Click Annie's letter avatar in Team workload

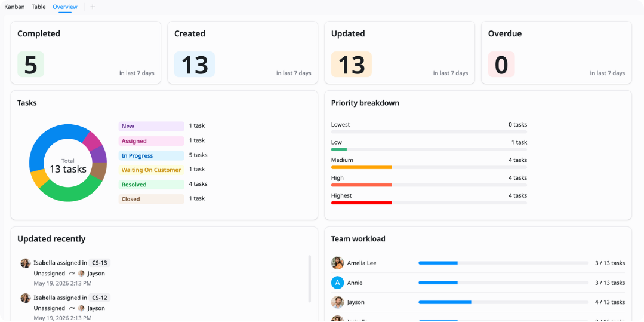[338, 283]
